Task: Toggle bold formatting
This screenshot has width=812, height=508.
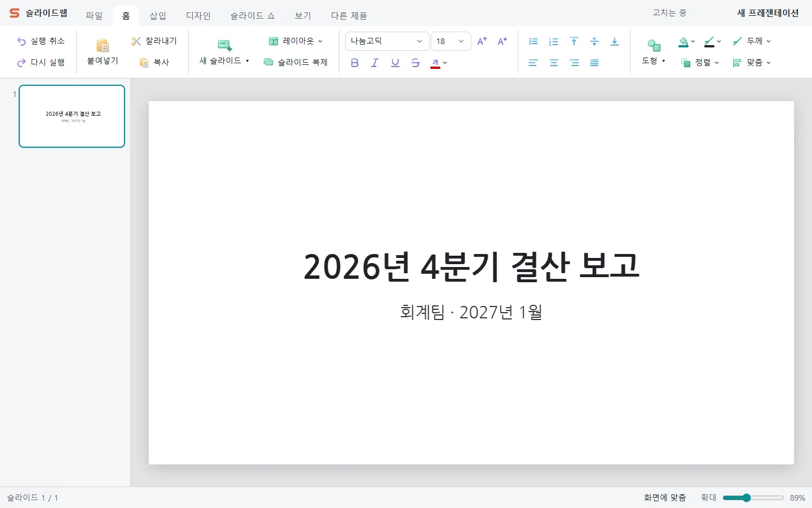Action: [355, 63]
